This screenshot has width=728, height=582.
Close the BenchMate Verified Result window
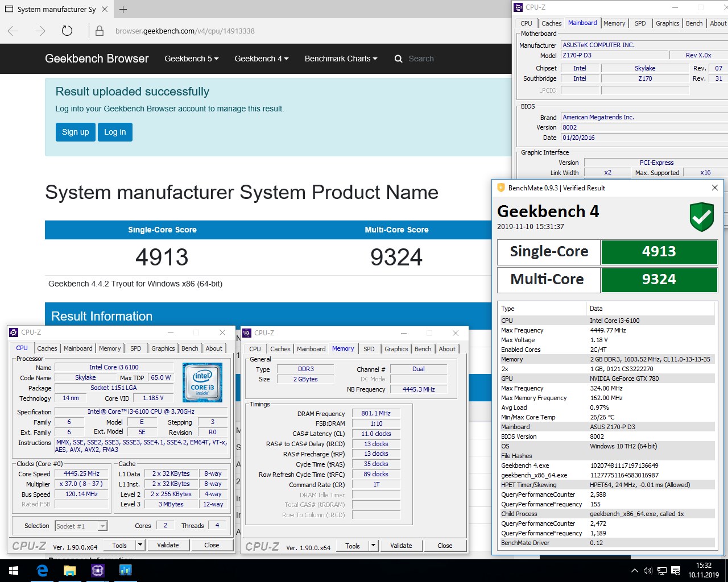click(715, 188)
